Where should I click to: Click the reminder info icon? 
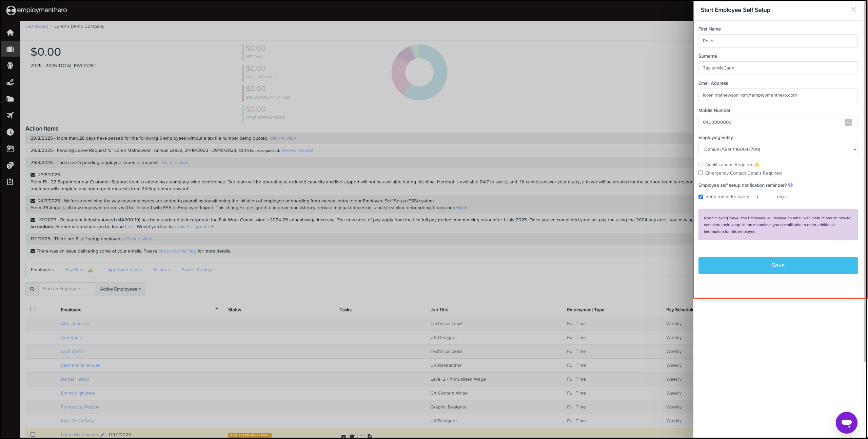790,185
